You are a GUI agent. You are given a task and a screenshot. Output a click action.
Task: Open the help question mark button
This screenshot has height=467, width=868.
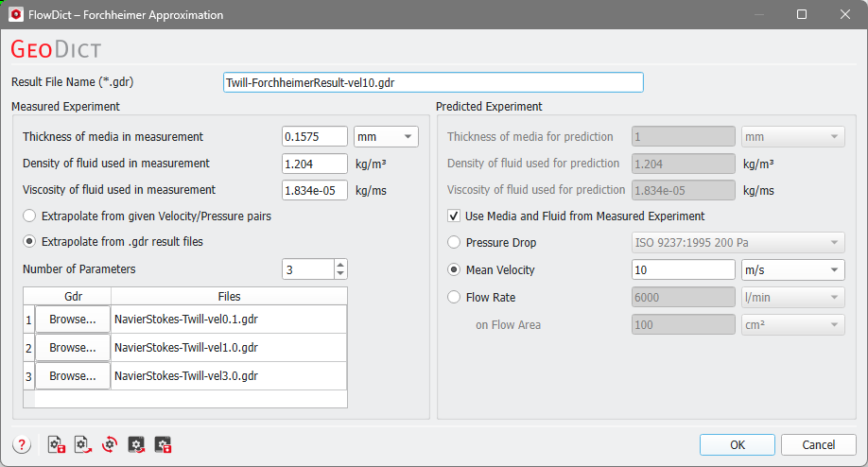(x=22, y=444)
